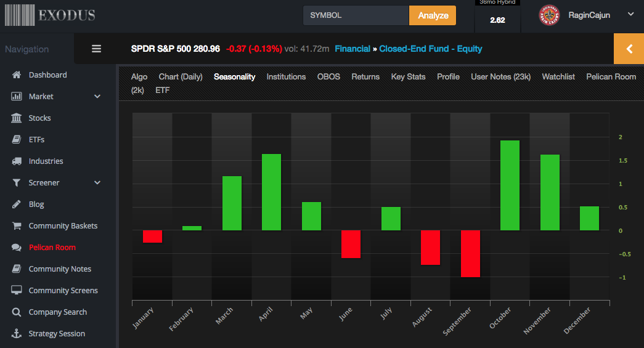Viewport: 644px width, 348px height.
Task: Collapse panel with orange back arrow
Action: click(x=629, y=49)
